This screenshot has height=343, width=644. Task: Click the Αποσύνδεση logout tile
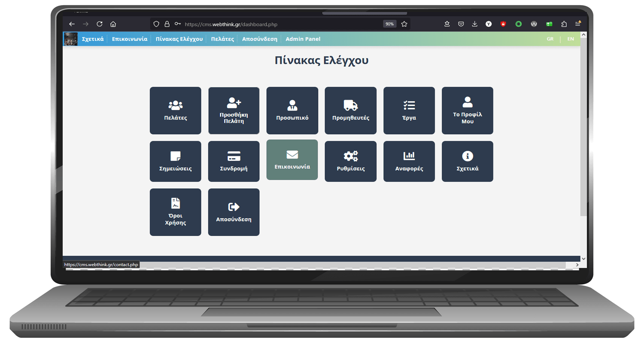point(234,212)
